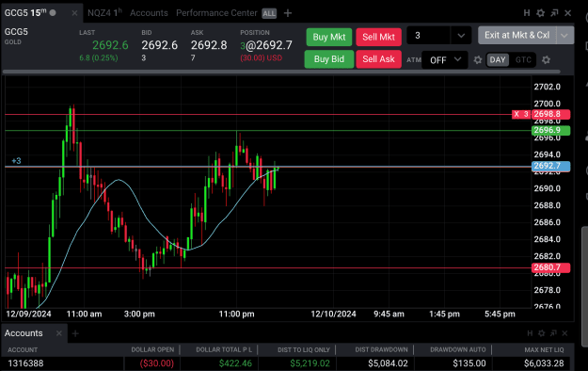
Task: Click the ALL badge next to Performance Center
Action: click(269, 13)
